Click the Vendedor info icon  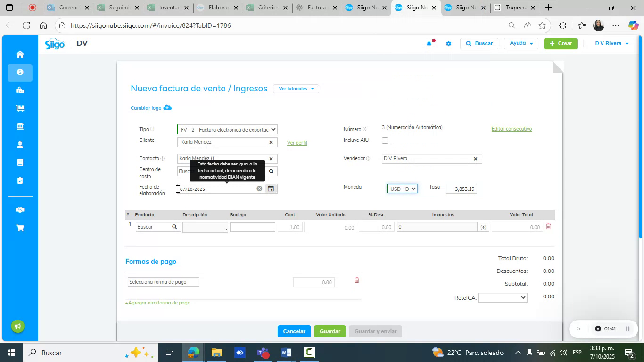pos(368,159)
